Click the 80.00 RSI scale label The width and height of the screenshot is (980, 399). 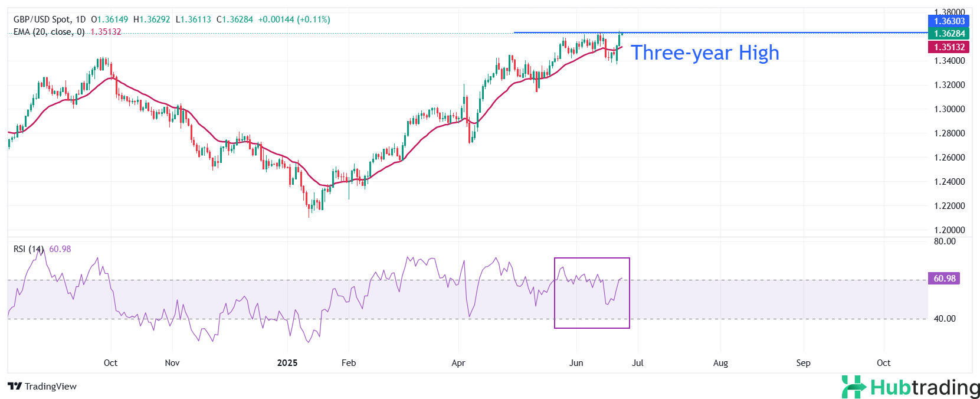coord(945,241)
